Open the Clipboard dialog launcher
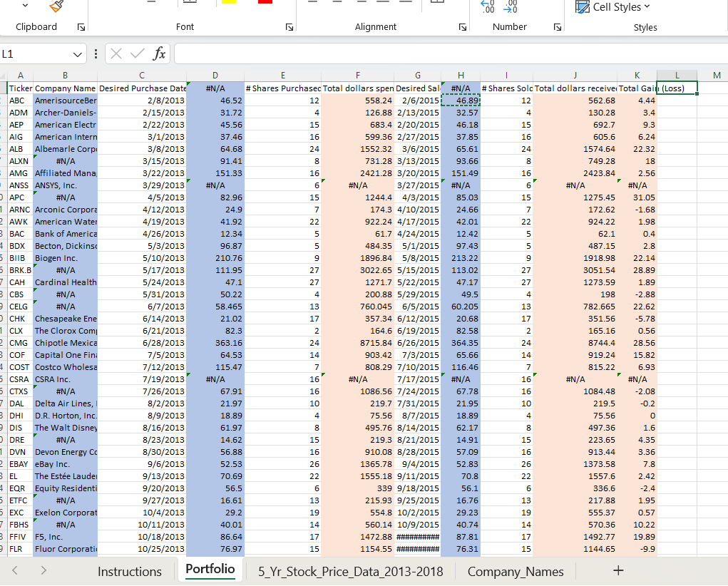This screenshot has height=586, width=728. pos(81,27)
